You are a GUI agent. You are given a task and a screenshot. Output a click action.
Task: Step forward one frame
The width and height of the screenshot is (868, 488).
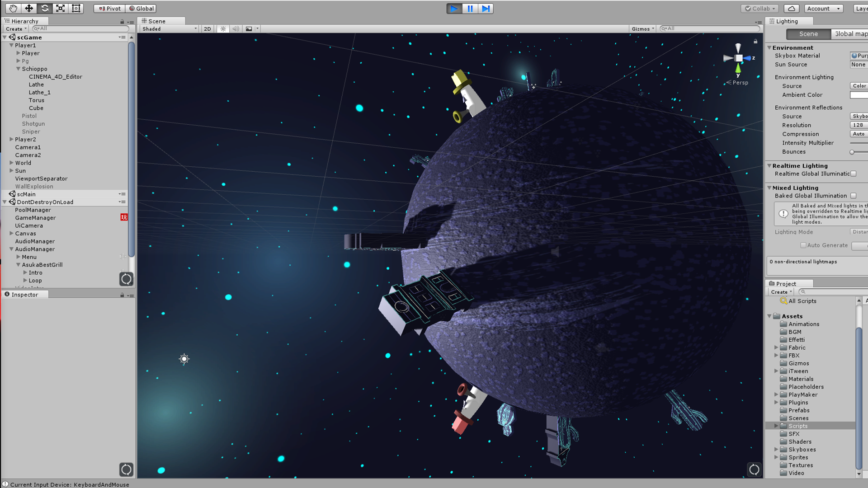tap(486, 8)
